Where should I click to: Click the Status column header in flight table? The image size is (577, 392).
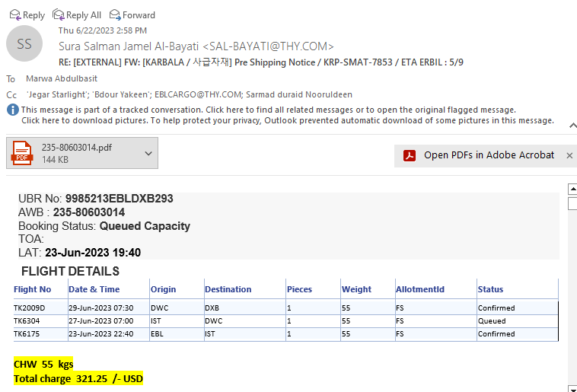tap(490, 289)
